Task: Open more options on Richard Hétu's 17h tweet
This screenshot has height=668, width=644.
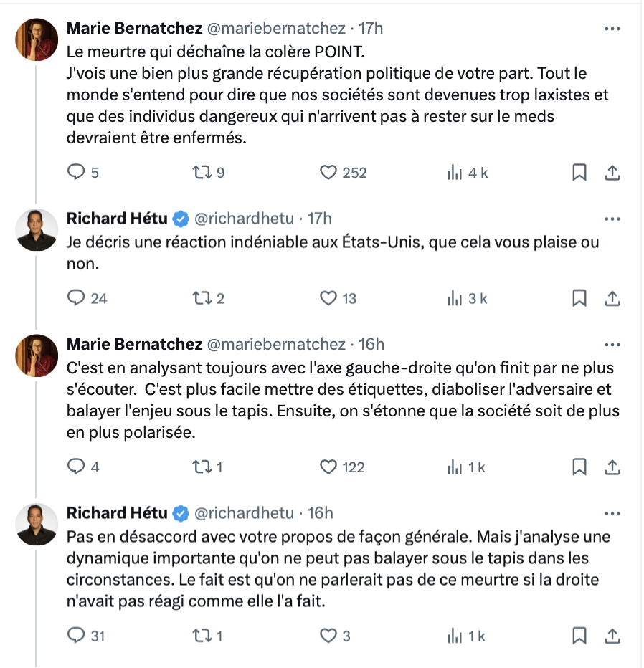Action: point(612,219)
